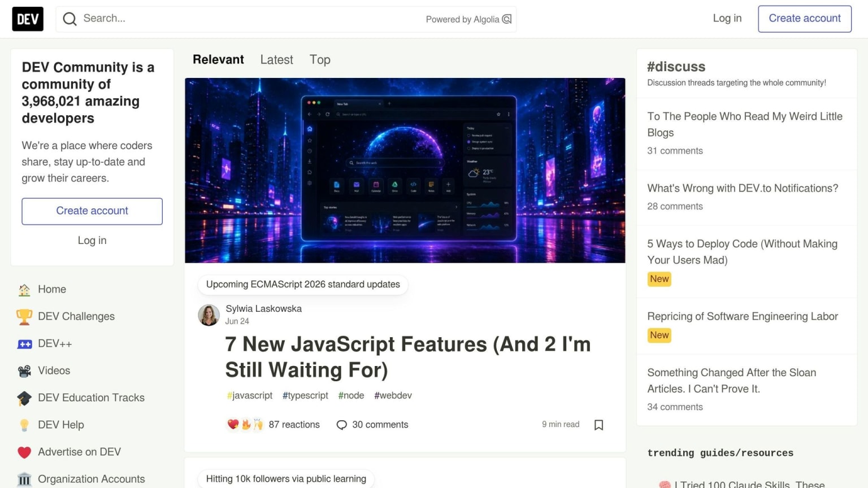
Task: Click the Algolia logo icon
Action: click(507, 19)
